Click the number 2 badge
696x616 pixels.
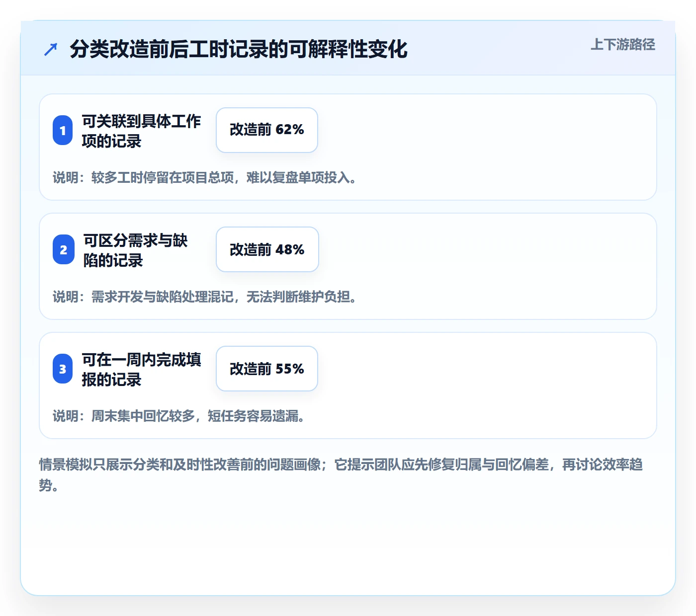(64, 249)
